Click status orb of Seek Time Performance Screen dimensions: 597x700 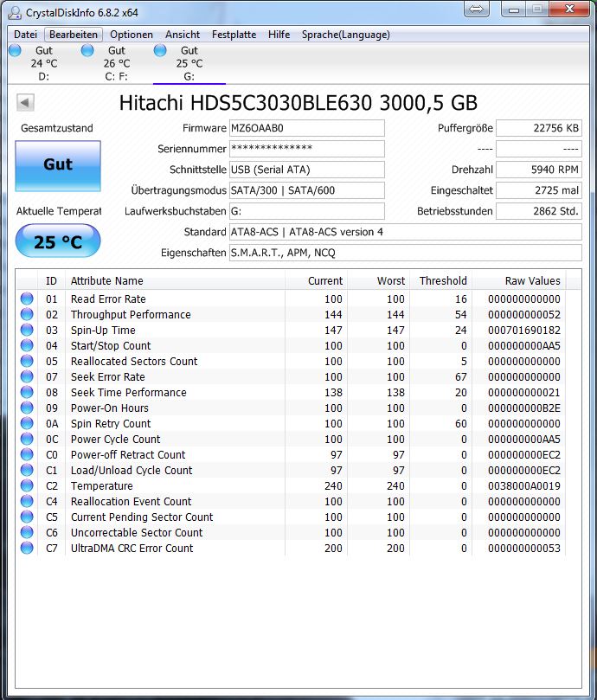coord(27,392)
